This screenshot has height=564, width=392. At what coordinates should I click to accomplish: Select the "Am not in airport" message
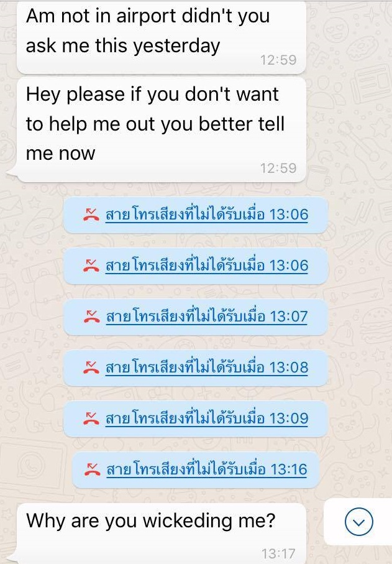pos(162,37)
